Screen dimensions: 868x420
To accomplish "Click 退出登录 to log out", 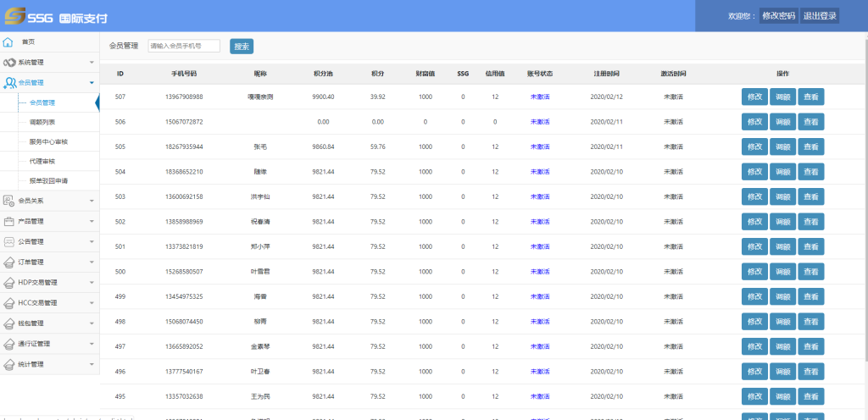I will coord(820,16).
